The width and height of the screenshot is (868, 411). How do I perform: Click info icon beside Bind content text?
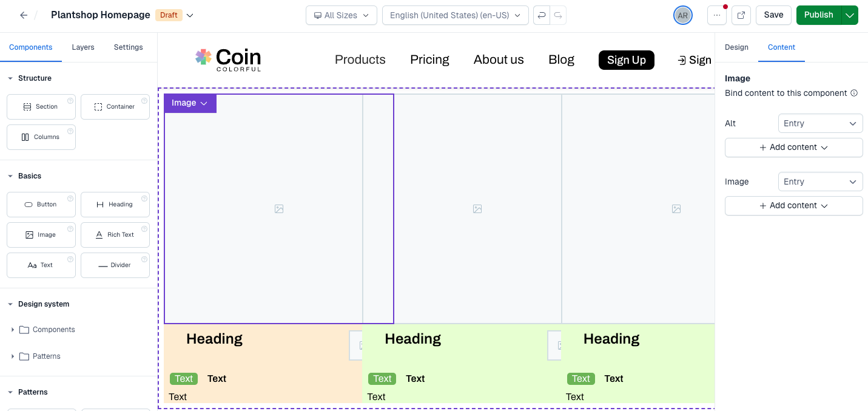[x=854, y=93]
